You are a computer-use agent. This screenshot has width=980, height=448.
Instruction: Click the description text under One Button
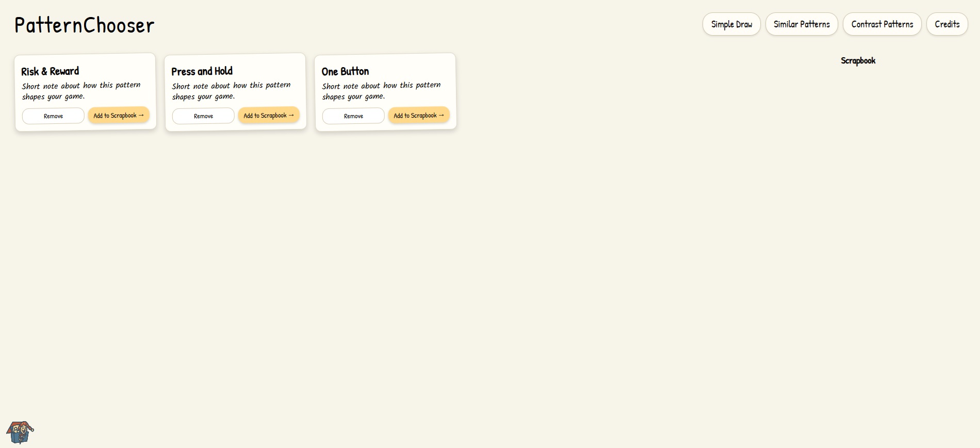(381, 91)
